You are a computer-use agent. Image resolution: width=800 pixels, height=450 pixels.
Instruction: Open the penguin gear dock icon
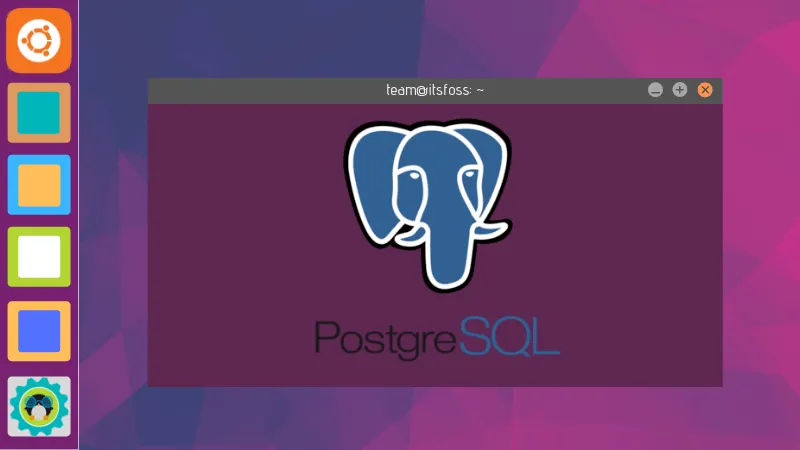[x=39, y=406]
